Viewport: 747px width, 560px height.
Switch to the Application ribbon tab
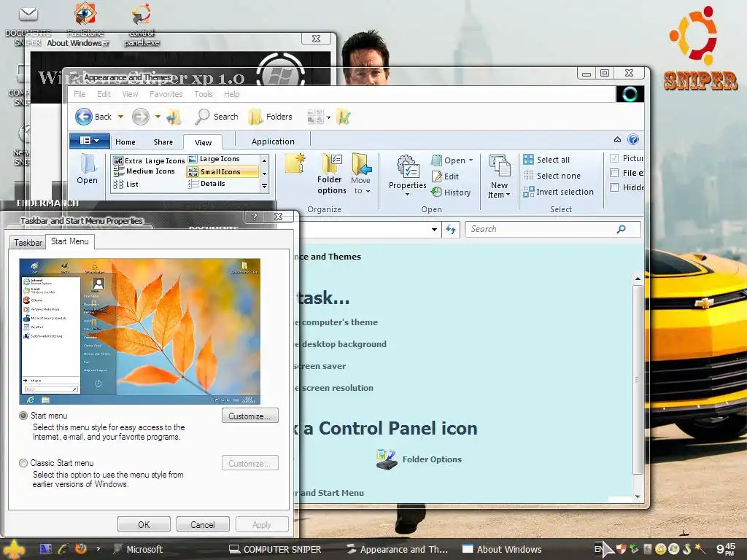(273, 141)
